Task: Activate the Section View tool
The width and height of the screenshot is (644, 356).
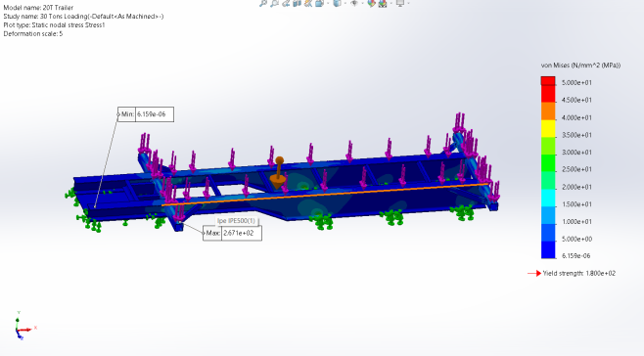Action: (x=297, y=3)
